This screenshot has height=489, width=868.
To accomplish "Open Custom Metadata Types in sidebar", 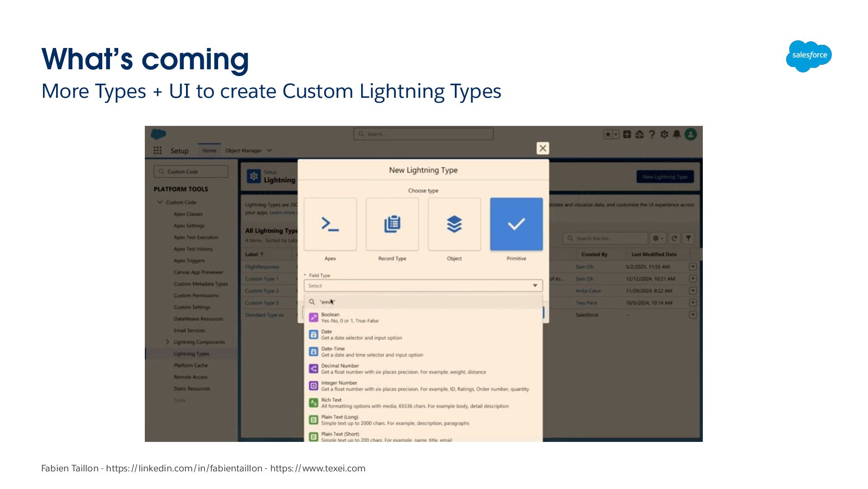I will click(x=201, y=284).
